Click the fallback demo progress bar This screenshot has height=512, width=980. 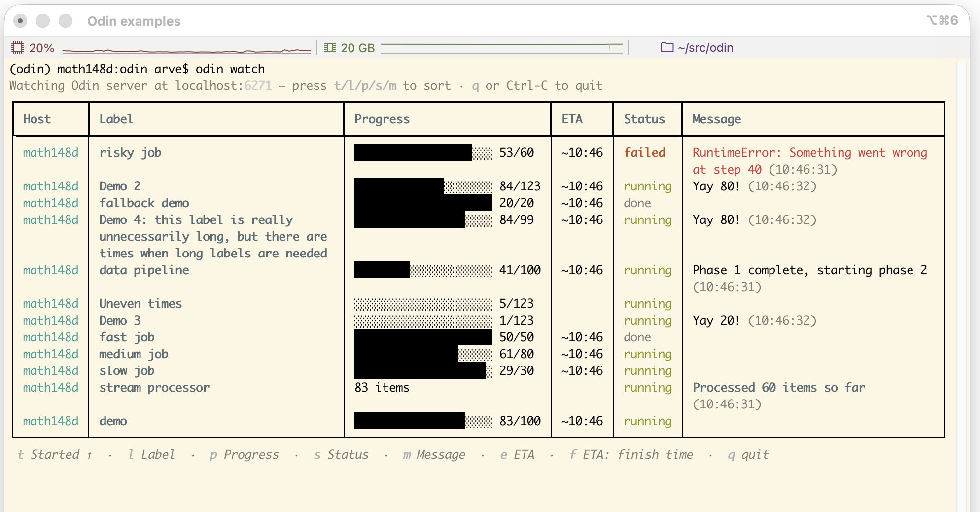[423, 203]
